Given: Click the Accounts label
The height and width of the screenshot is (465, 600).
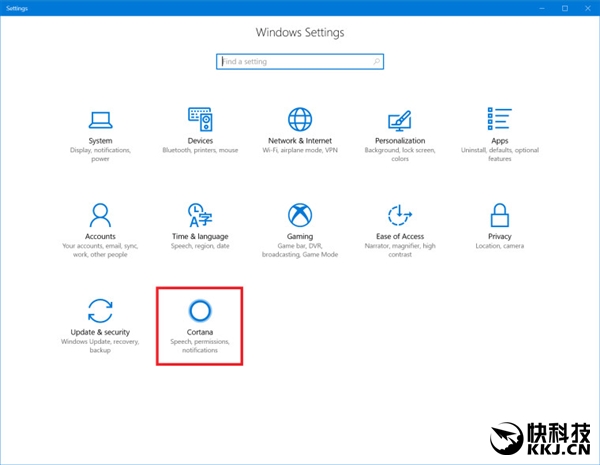Looking at the screenshot, I should pyautogui.click(x=100, y=237).
